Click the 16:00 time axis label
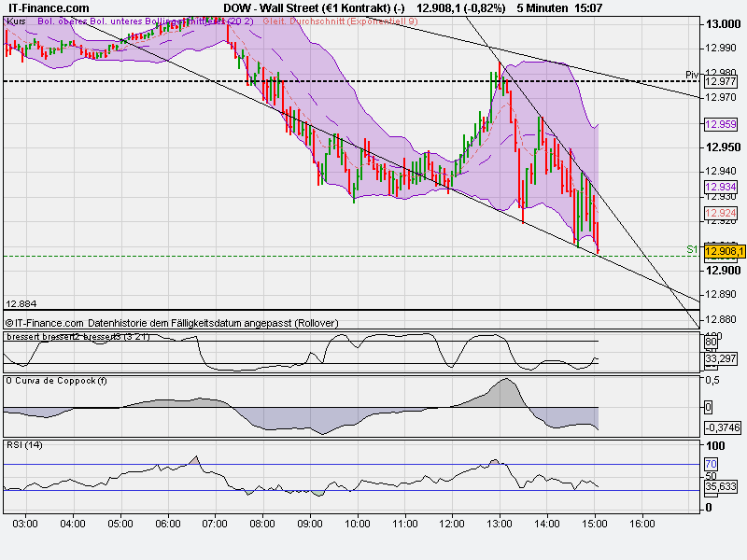 (x=642, y=524)
